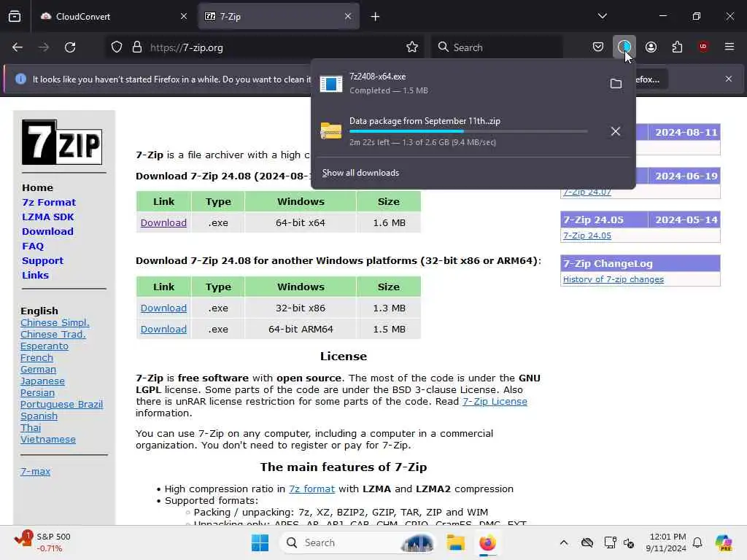This screenshot has width=747, height=560.
Task: Open the S&P 500 widget
Action: click(43, 542)
